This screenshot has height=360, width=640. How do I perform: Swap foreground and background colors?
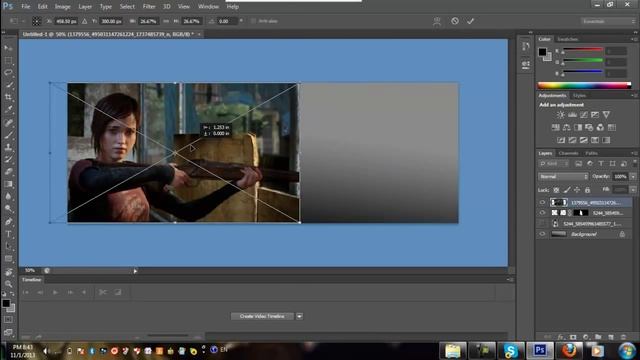(x=12, y=294)
